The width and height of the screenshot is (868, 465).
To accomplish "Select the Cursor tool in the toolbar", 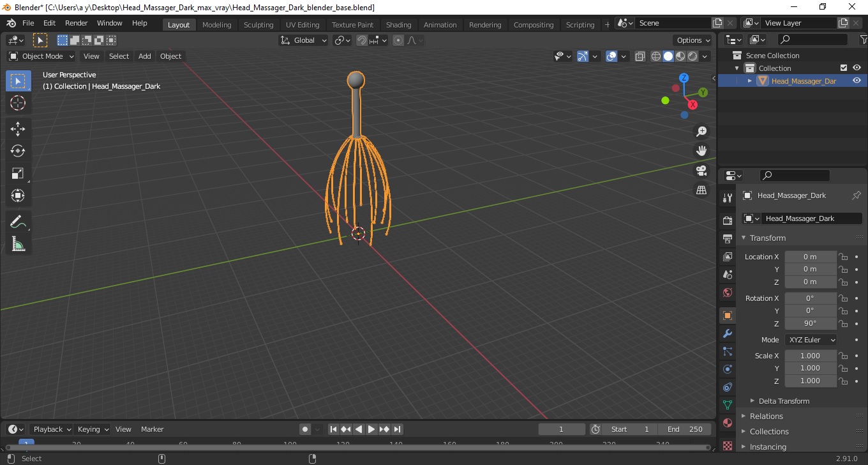I will pos(18,103).
